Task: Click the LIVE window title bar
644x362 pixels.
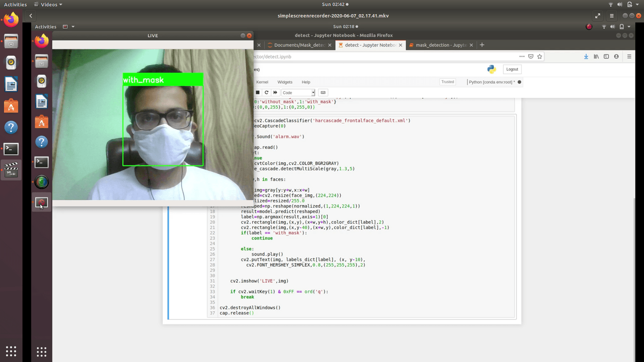Action: click(153, 36)
